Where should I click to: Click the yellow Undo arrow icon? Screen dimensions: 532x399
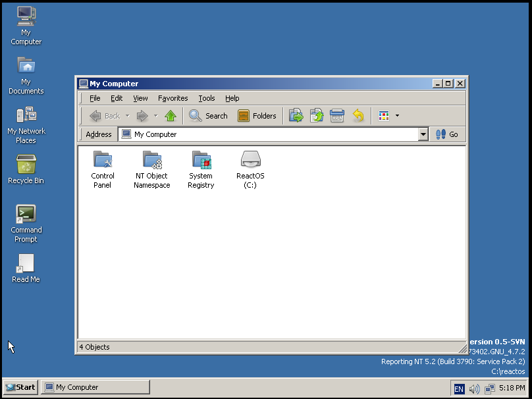[358, 116]
